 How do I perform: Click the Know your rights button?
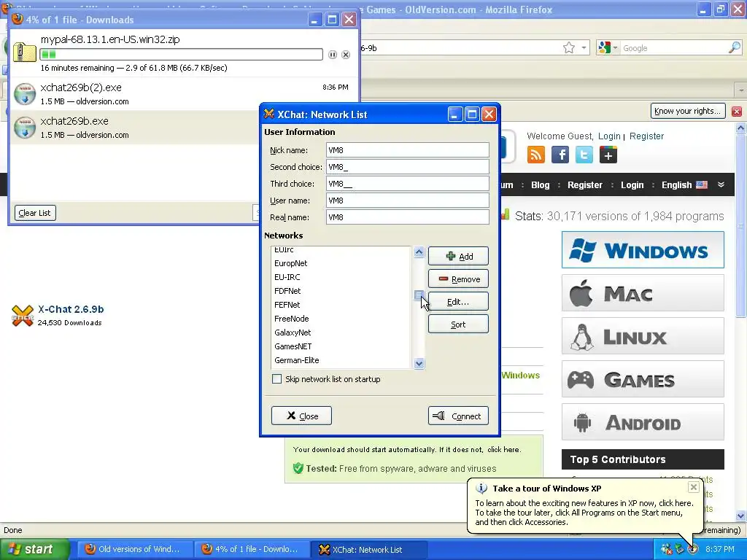pos(688,111)
